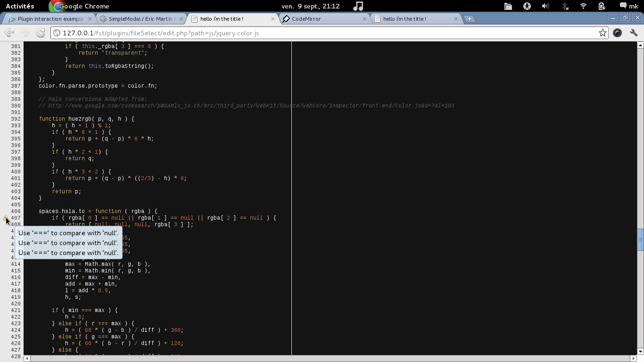Image resolution: width=644 pixels, height=362 pixels.
Task: Open the Activités overview
Action: pos(20,6)
